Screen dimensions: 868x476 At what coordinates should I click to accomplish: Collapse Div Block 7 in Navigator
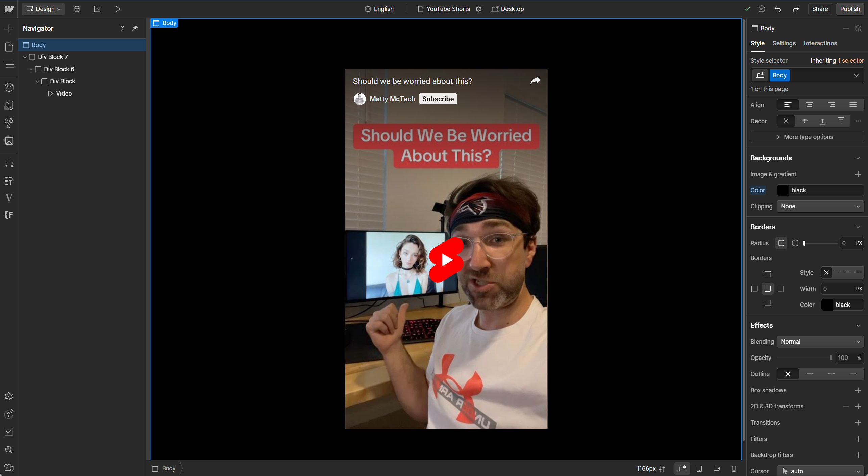(x=25, y=57)
